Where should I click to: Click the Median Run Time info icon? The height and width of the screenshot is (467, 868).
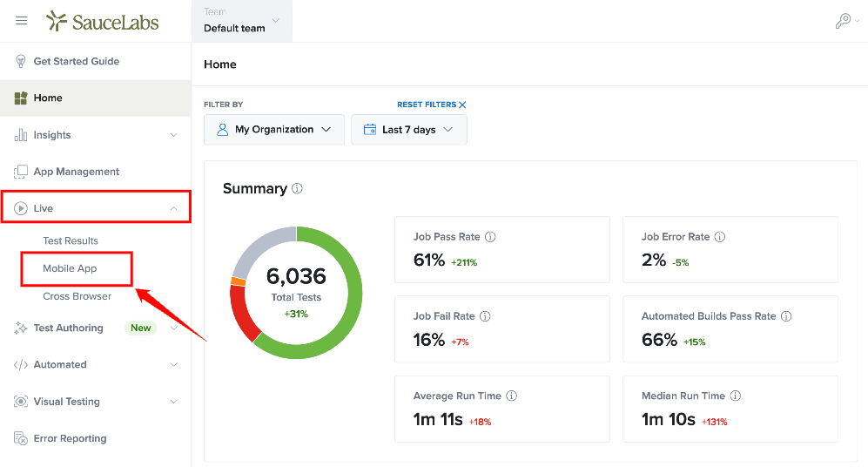(735, 396)
